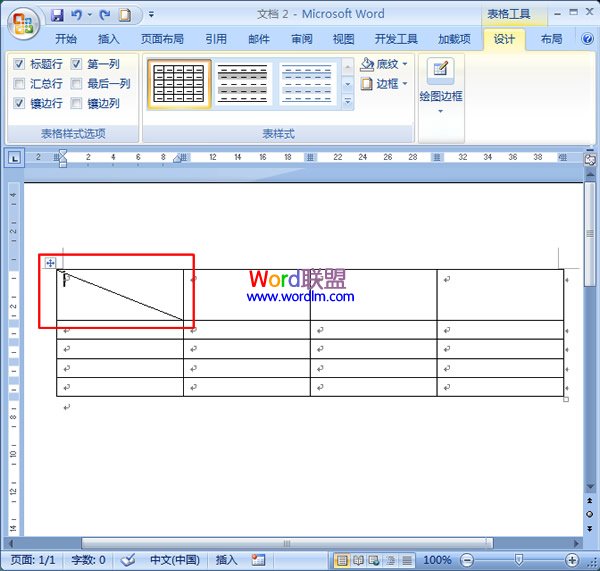Switch to Print Layout view icon
600x571 pixels.
(342, 560)
